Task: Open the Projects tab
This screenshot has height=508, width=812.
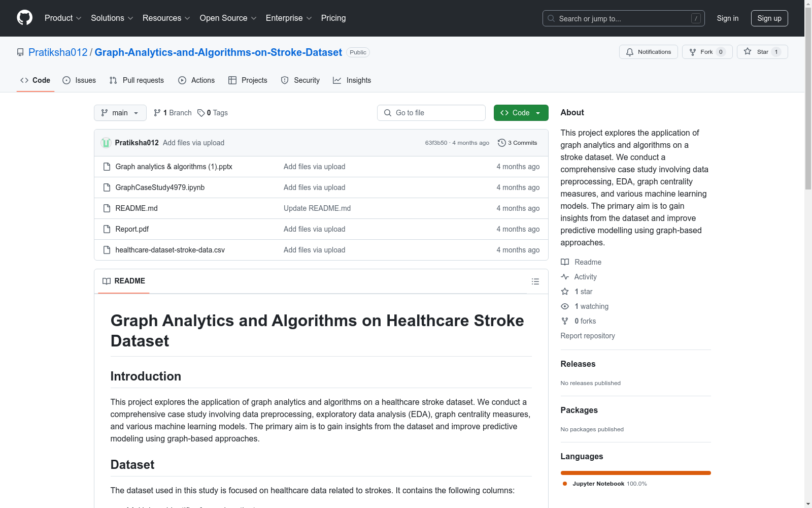Action: 248,80
